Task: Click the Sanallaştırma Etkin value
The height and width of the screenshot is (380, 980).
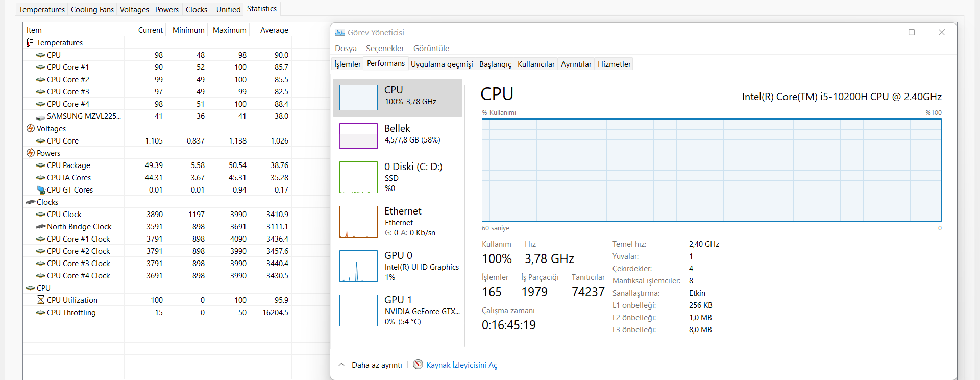Action: point(697,293)
